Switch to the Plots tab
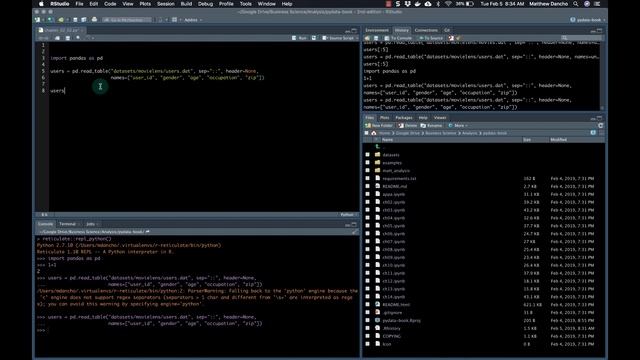The image size is (640, 360). [384, 118]
